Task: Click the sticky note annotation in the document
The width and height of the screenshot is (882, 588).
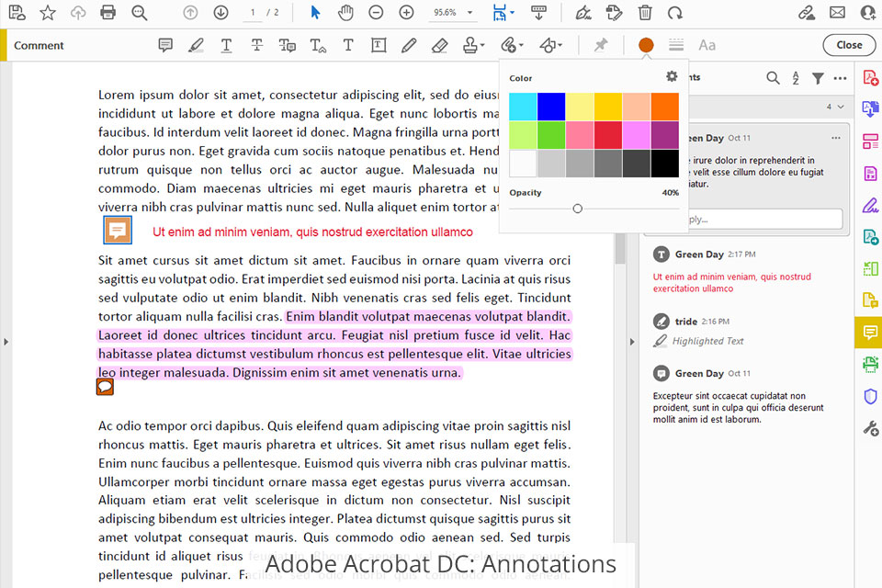Action: tap(118, 230)
